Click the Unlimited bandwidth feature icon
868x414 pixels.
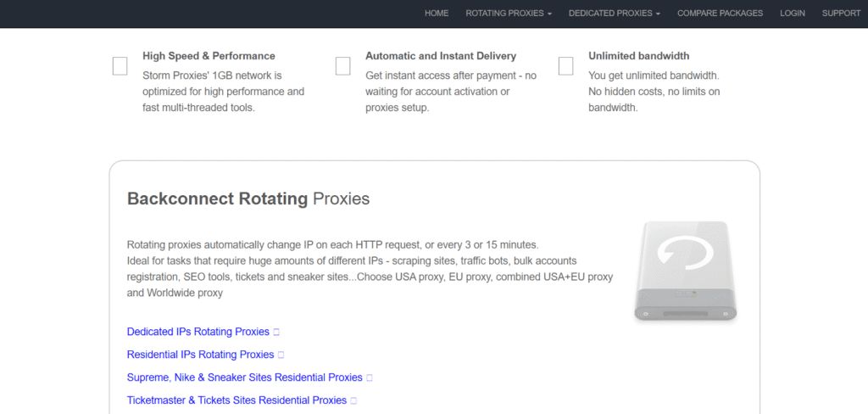pos(566,66)
